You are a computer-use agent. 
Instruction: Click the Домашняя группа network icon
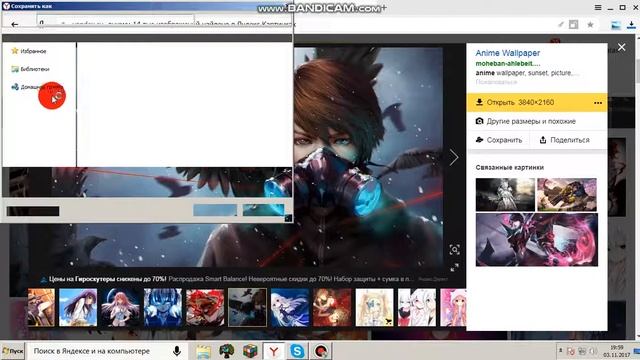[15, 87]
